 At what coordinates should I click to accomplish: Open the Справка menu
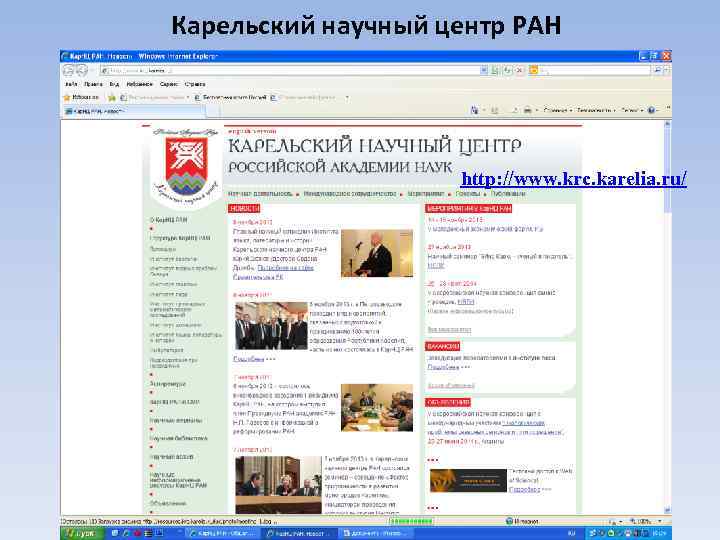[x=195, y=84]
